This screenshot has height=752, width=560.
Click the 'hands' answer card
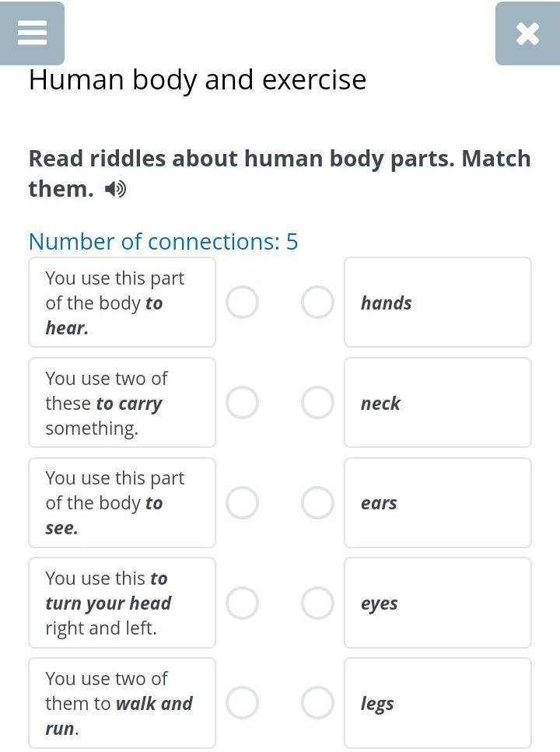coord(437,303)
